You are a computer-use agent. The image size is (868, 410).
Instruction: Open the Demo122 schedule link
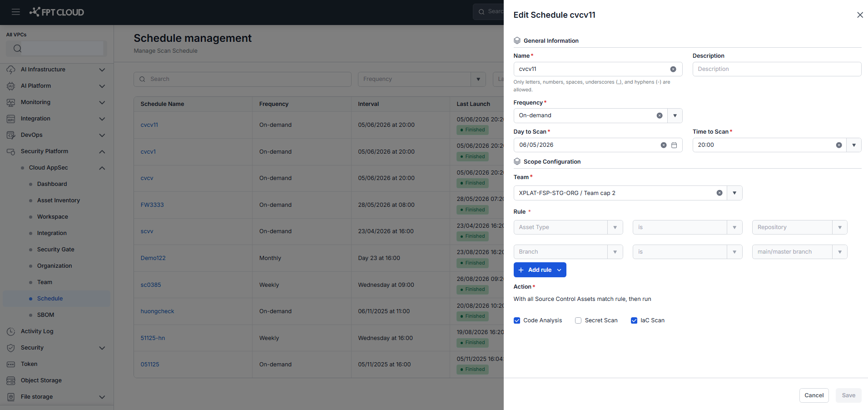(x=153, y=258)
